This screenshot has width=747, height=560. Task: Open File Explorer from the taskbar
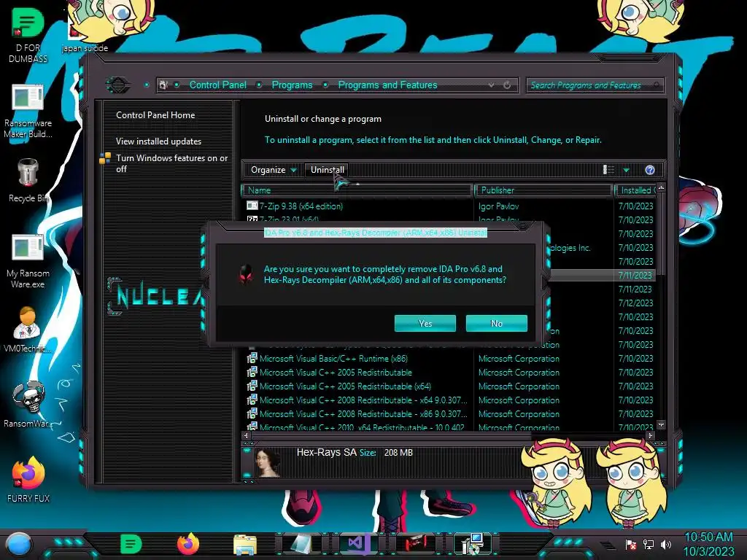245,544
